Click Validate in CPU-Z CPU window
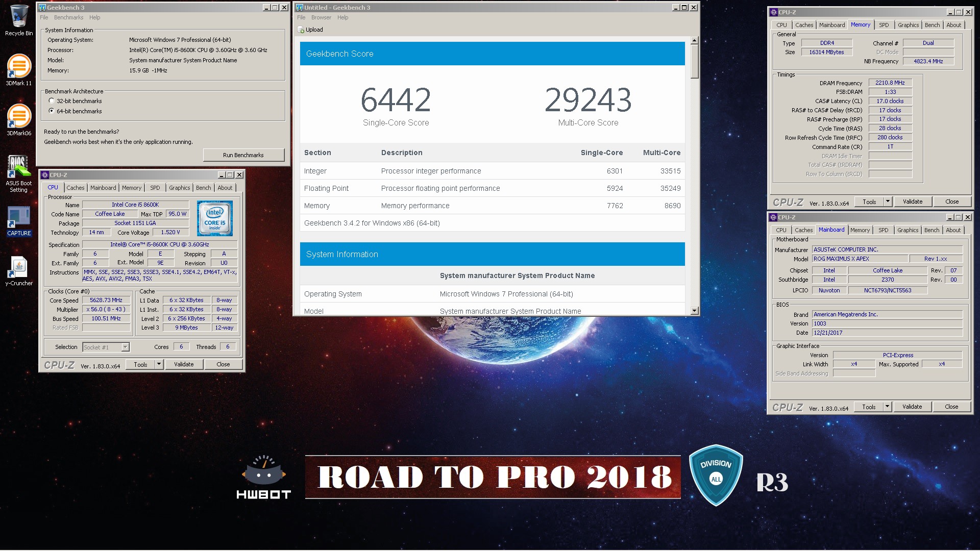Screen dimensions: 980x551 coord(184,364)
